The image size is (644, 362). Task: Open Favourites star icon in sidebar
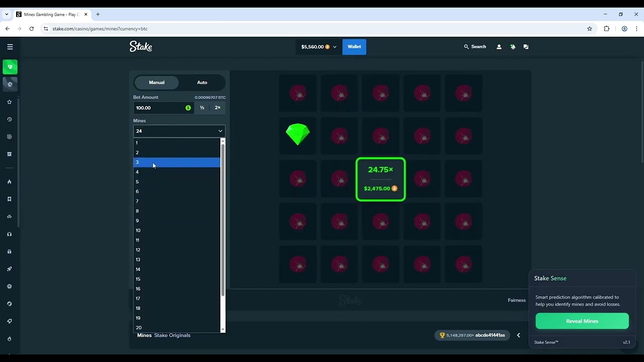point(10,102)
